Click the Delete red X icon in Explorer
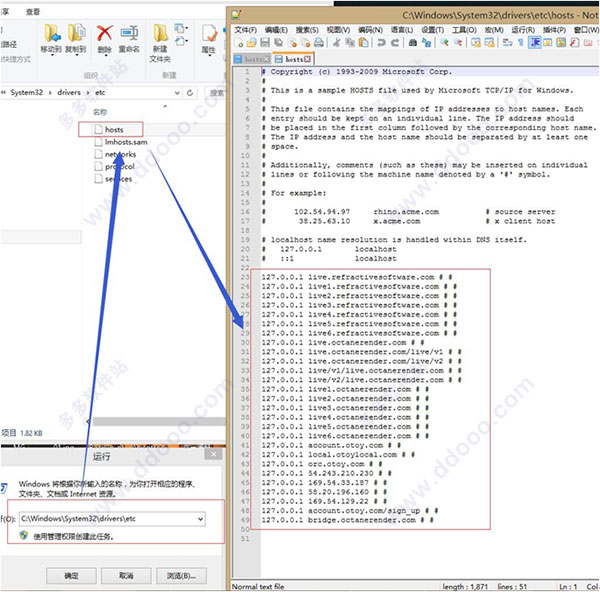This screenshot has width=600, height=592. (104, 34)
